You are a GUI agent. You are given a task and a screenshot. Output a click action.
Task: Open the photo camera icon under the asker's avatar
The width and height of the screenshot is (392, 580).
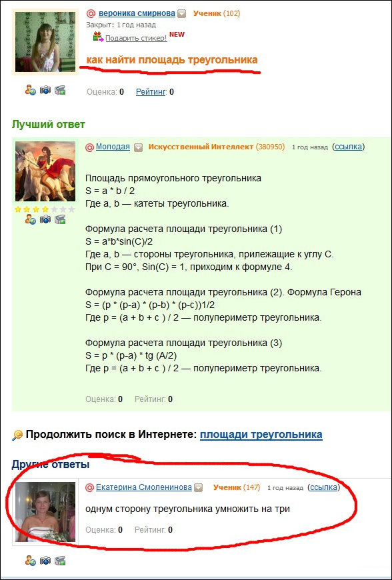click(45, 90)
